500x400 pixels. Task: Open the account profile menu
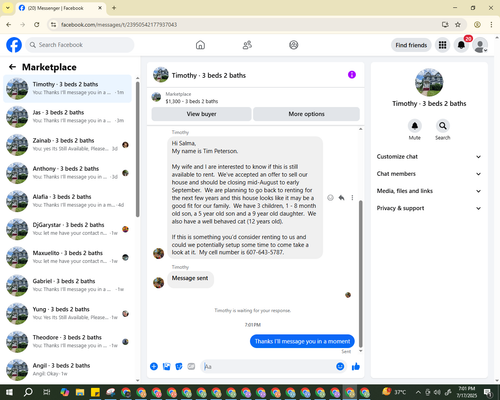coord(480,45)
